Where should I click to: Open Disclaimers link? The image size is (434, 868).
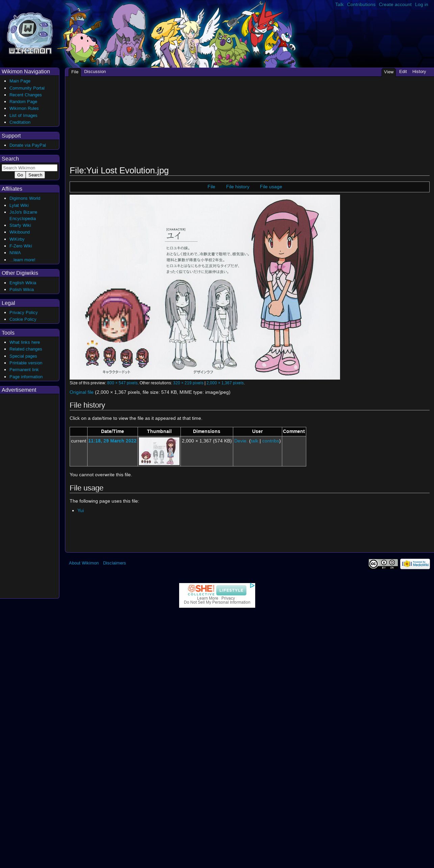click(114, 563)
